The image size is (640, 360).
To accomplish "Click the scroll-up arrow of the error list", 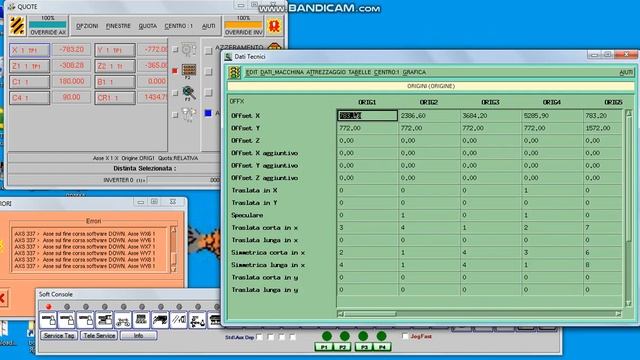I will [173, 230].
